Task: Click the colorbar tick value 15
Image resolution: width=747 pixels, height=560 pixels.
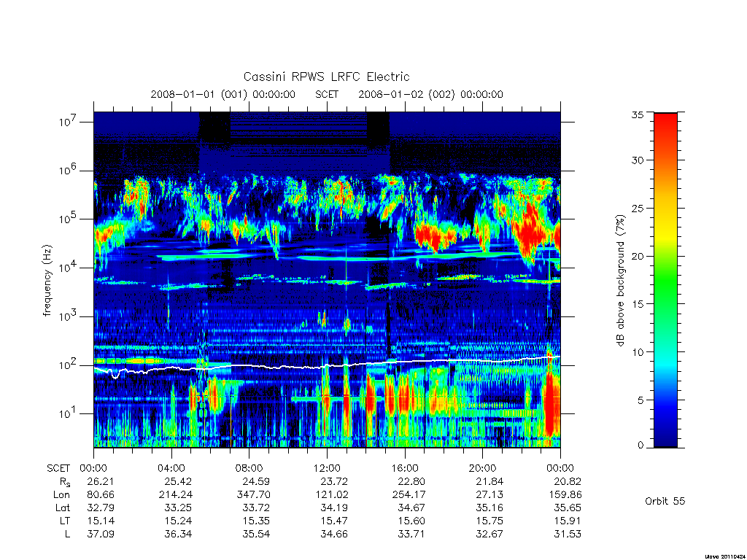Action: point(638,303)
